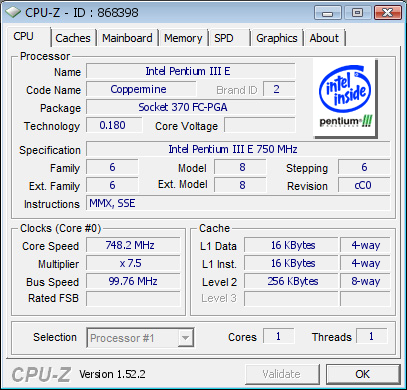The height and width of the screenshot is (390, 407).
Task: View the Graphics tab
Action: coord(277,38)
